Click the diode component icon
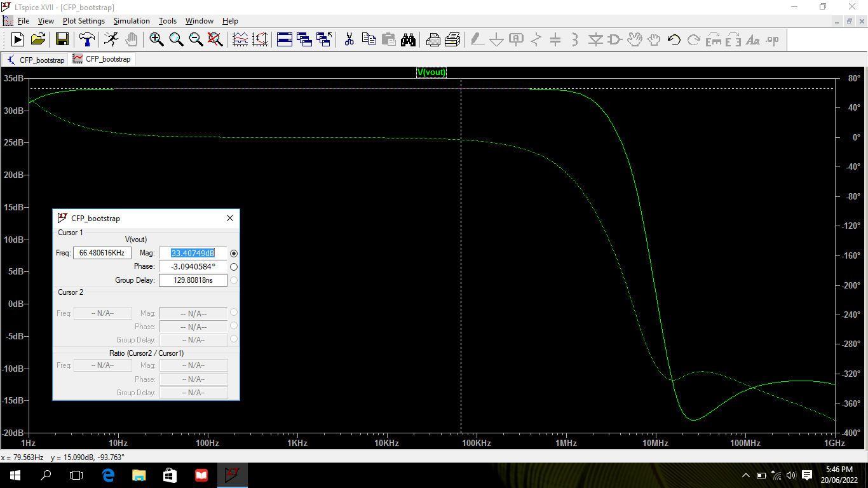 click(x=595, y=39)
